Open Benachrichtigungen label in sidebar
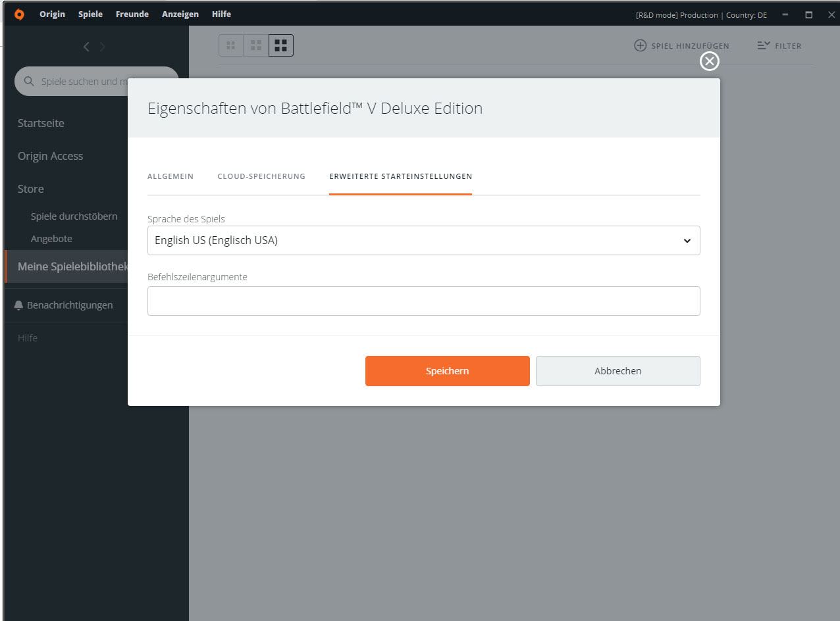 70,305
